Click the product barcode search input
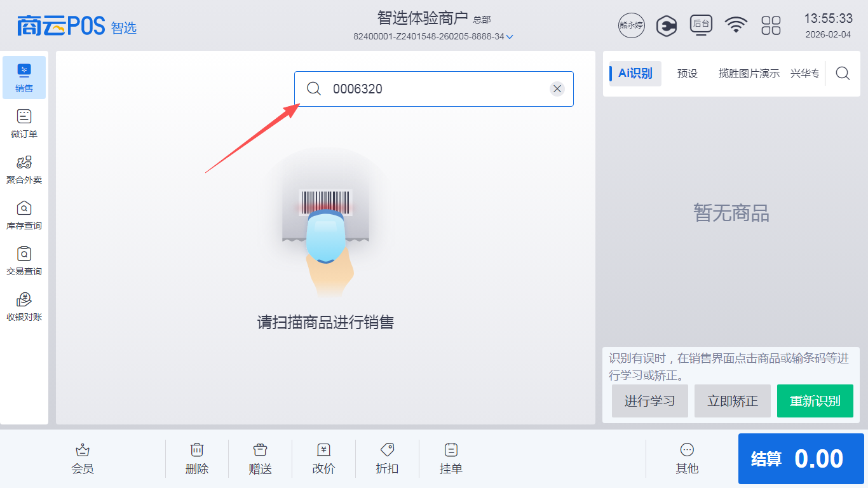The height and width of the screenshot is (488, 868). [x=432, y=89]
